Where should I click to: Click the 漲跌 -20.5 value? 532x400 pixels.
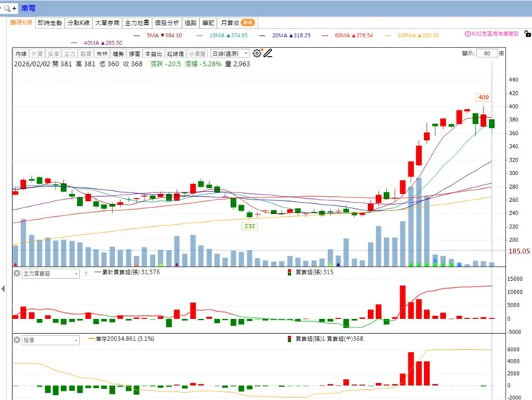click(165, 64)
